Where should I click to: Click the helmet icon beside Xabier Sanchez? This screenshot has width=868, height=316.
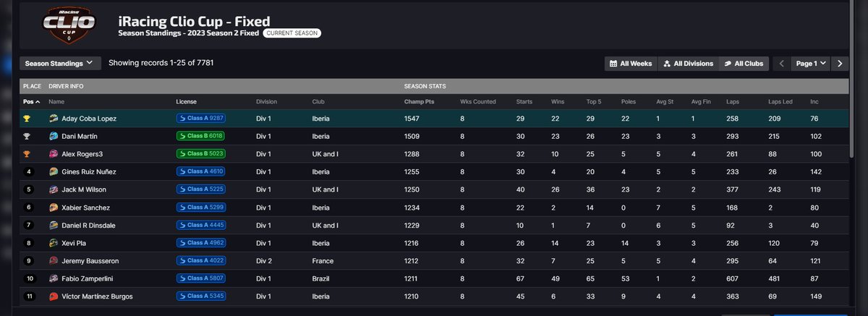54,207
